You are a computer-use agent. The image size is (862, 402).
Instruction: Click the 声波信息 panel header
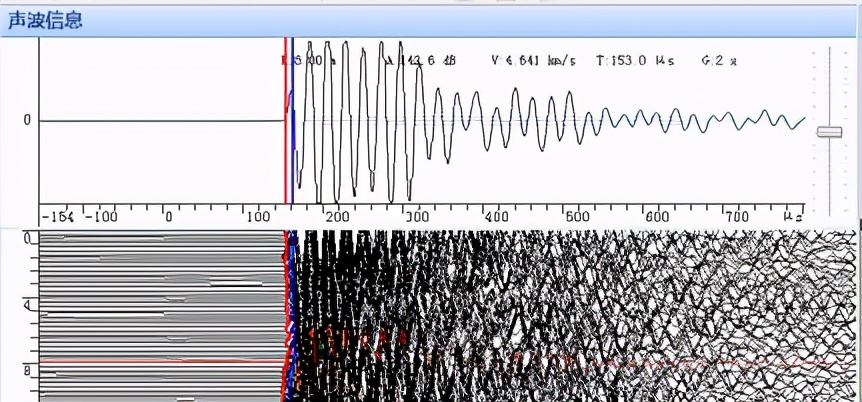point(430,21)
